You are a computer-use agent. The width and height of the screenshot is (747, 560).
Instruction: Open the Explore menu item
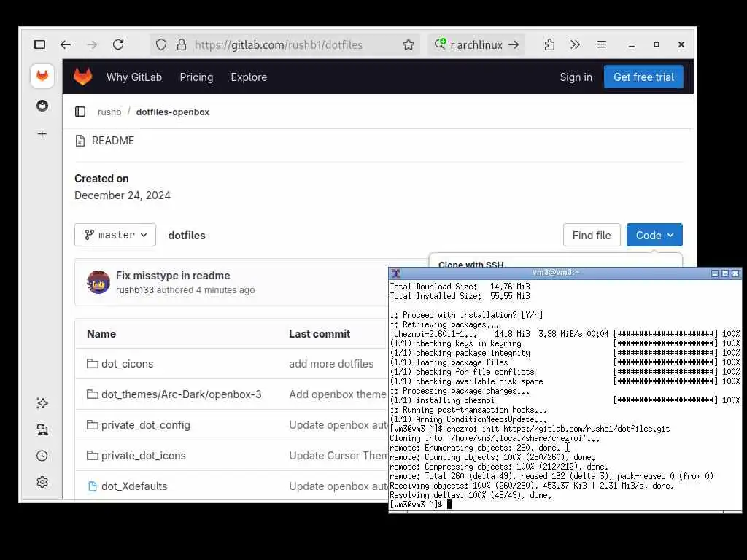[249, 77]
